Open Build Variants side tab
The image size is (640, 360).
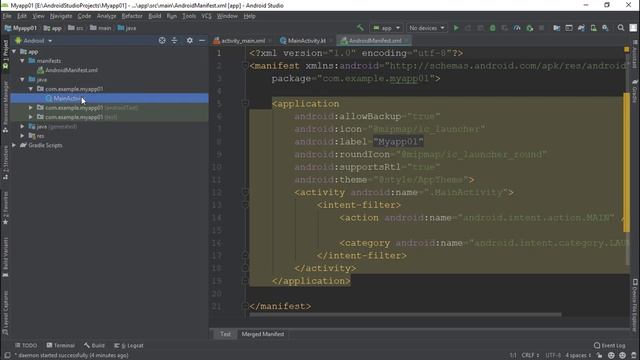coord(5,257)
